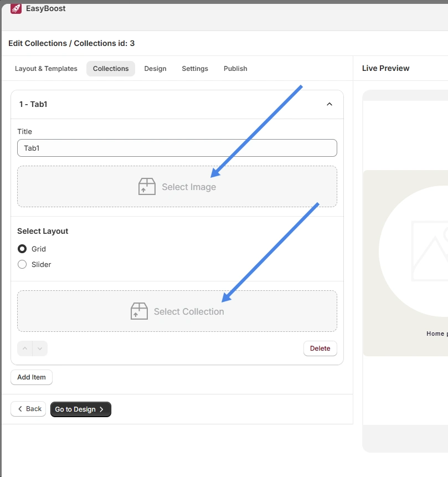Move Tab1 item up with the arrow

[25, 348]
